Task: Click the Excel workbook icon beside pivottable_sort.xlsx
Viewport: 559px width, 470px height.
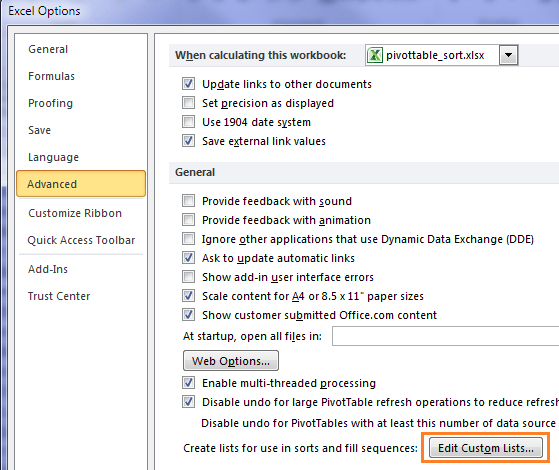Action: coord(375,55)
